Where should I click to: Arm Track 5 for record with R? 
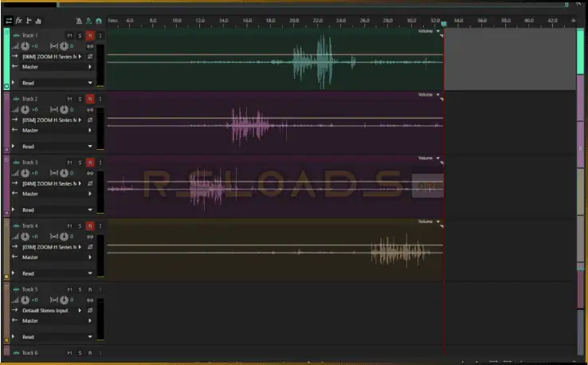(90, 289)
